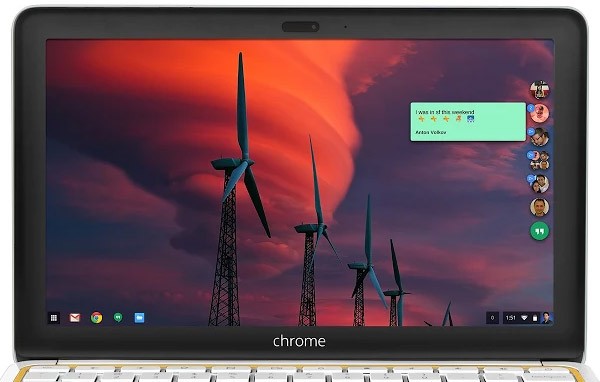Image resolution: width=600 pixels, height=382 pixels.
Task: Open the pink chat head with unread badge
Action: [x=540, y=113]
